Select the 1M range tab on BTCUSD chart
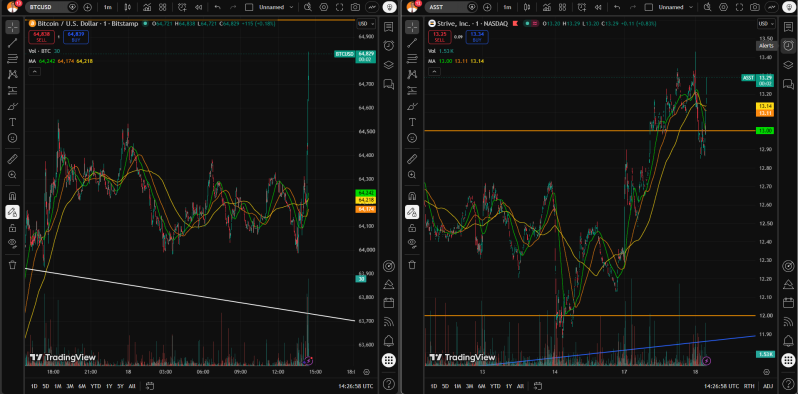This screenshot has width=798, height=394. 58,386
